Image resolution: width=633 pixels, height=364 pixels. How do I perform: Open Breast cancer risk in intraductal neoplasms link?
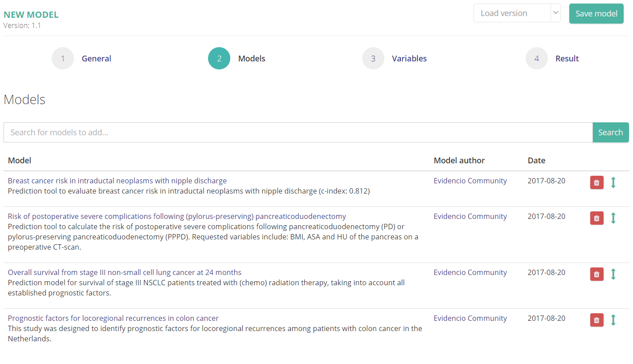[x=117, y=181]
